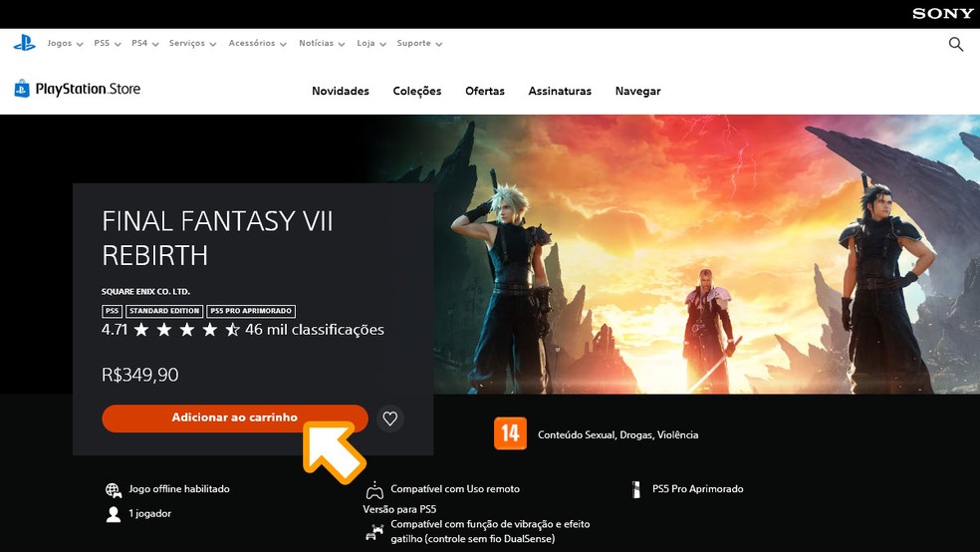Click Versão para PS5 text
The height and width of the screenshot is (552, 980).
(399, 509)
